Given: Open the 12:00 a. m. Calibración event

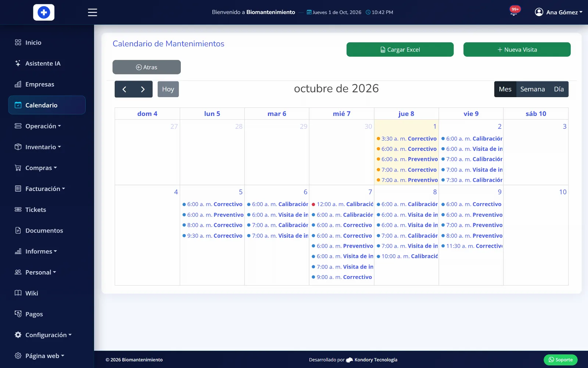Looking at the screenshot, I should (x=342, y=204).
